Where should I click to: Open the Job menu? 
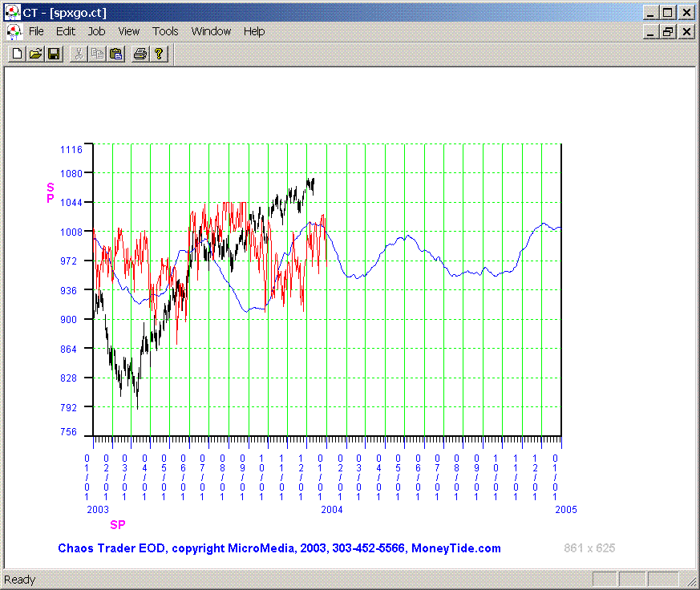click(x=96, y=31)
